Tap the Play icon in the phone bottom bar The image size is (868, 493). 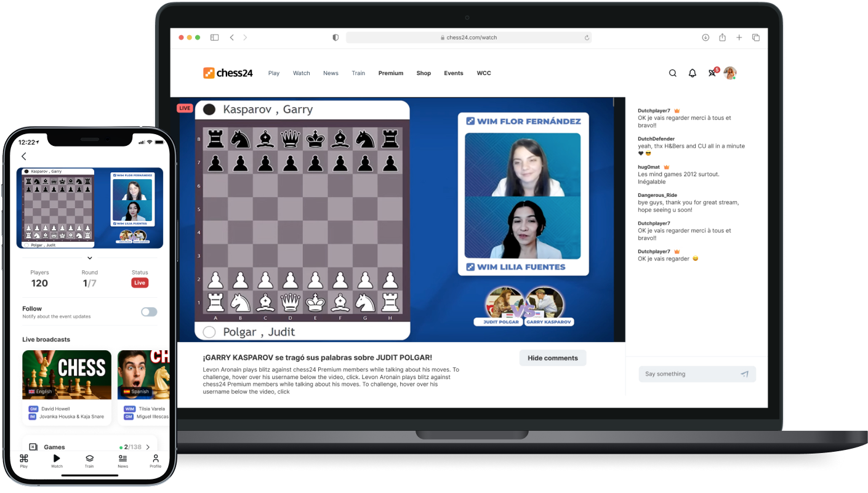(23, 461)
